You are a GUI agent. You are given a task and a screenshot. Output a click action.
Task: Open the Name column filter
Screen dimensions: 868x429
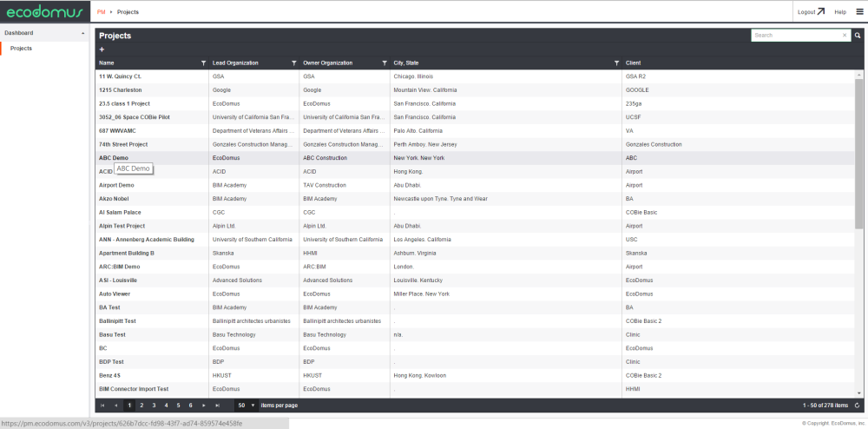tap(203, 63)
